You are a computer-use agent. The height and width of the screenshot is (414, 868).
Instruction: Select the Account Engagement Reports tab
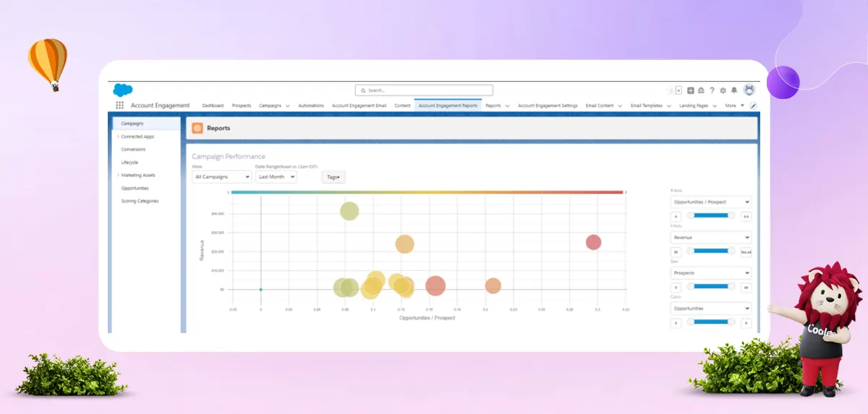click(448, 105)
